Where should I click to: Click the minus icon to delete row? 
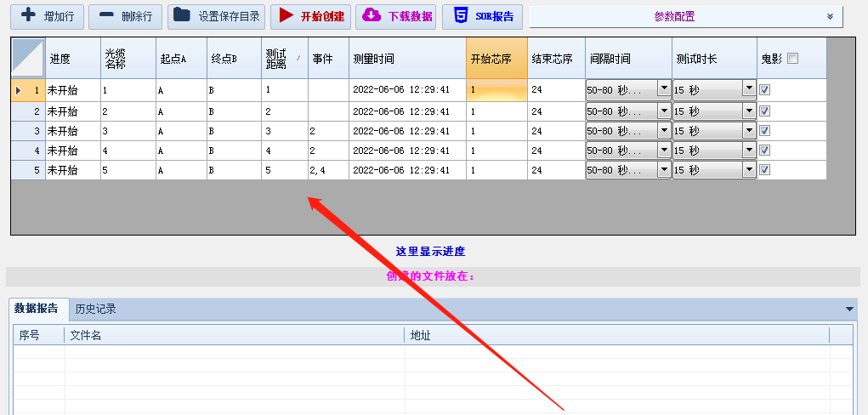(106, 15)
